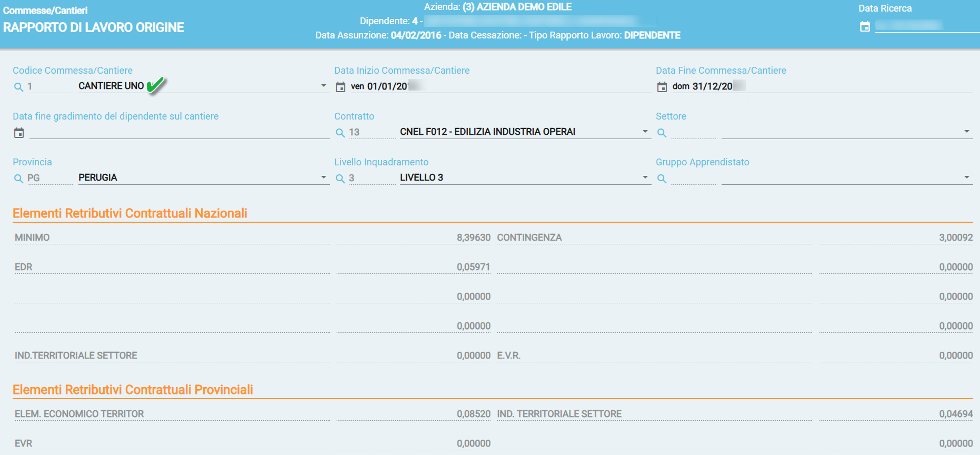This screenshot has height=455, width=980.
Task: Click the E.V.R. label in national elements
Action: tap(508, 355)
